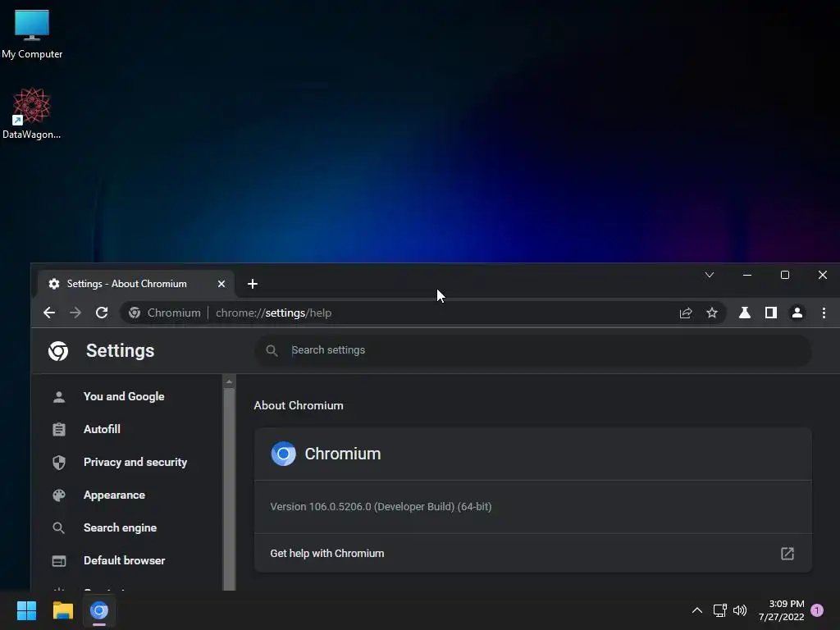Select the DataWagon desktop shortcut
This screenshot has width=840, height=630.
pyautogui.click(x=32, y=113)
